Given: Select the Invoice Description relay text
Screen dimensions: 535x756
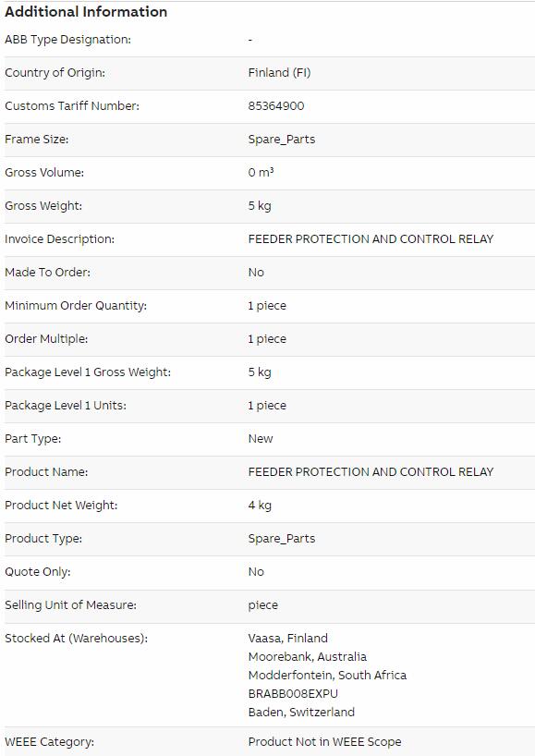Looking at the screenshot, I should (x=371, y=239).
